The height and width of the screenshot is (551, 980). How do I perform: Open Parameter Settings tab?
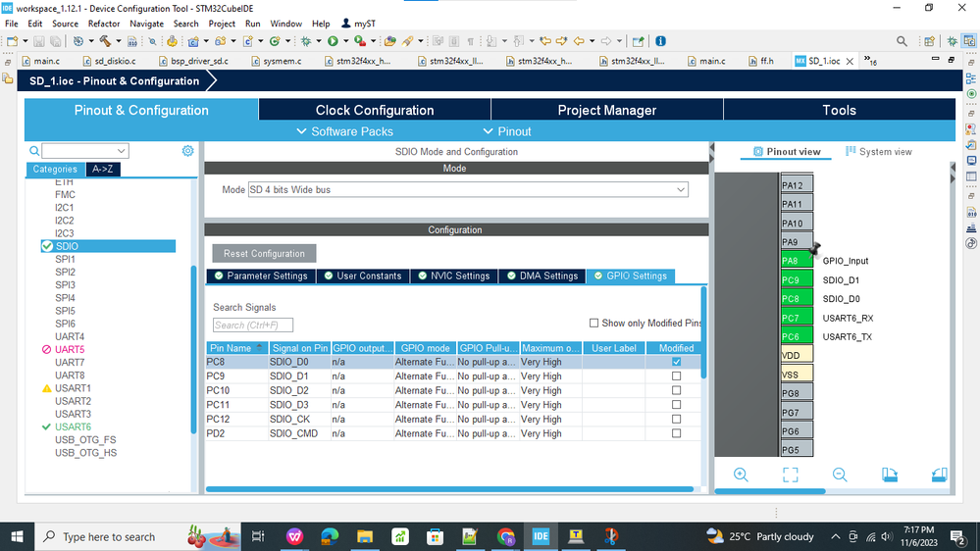pyautogui.click(x=261, y=275)
